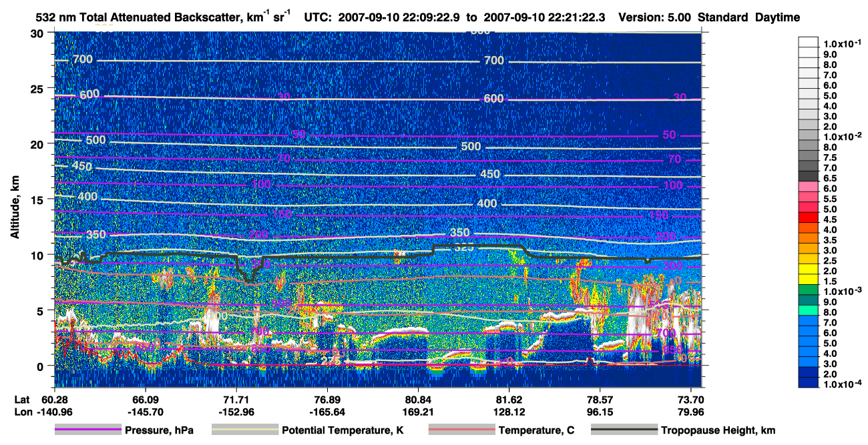
Task: Click the white colorbar swatch at 1.0x10-1
Action: [x=808, y=41]
